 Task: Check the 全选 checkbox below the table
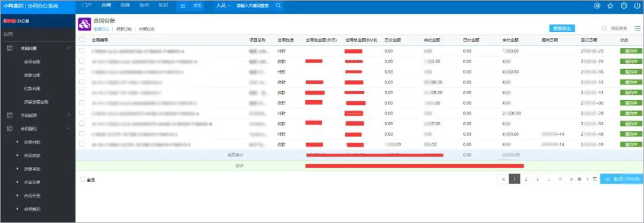(82, 179)
